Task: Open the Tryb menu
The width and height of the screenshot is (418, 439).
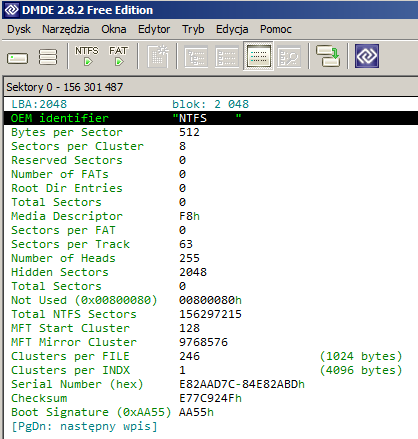Action: [193, 29]
